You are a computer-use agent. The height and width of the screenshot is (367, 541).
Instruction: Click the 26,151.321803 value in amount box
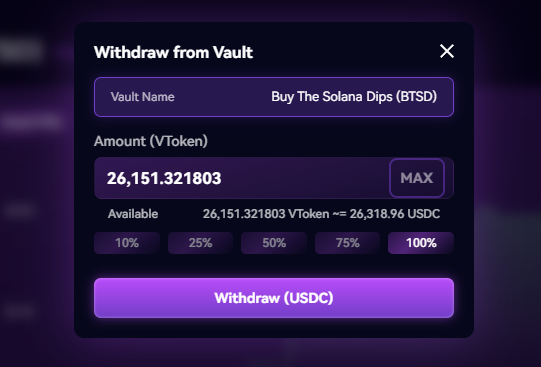pyautogui.click(x=164, y=178)
